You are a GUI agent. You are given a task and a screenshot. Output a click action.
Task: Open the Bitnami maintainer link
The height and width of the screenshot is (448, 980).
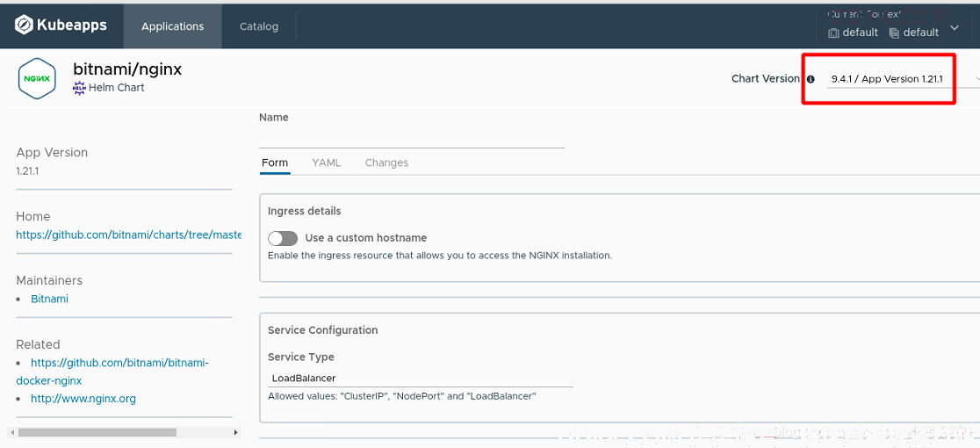pos(49,299)
